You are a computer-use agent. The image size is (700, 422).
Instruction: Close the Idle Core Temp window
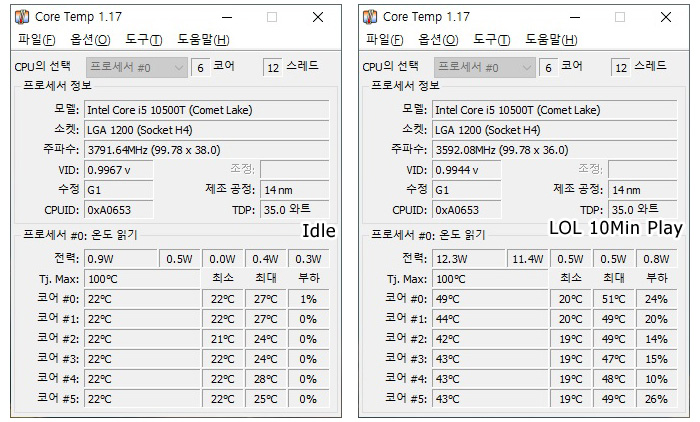[318, 17]
